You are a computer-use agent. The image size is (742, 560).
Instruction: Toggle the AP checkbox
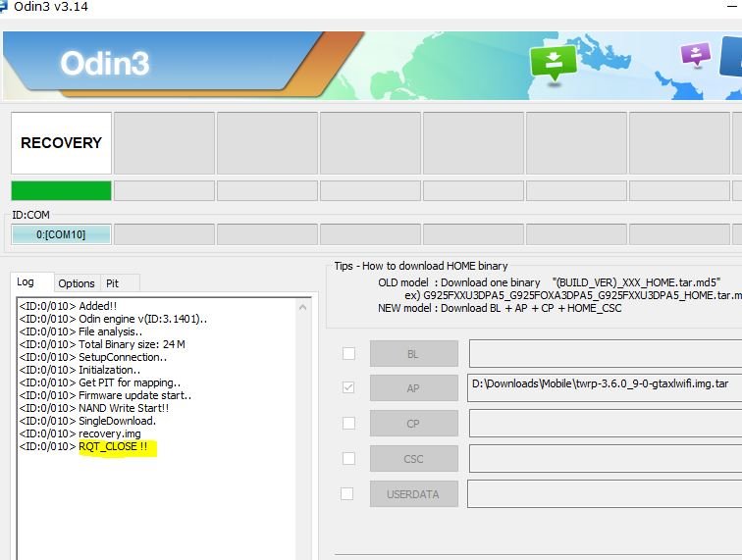point(348,387)
